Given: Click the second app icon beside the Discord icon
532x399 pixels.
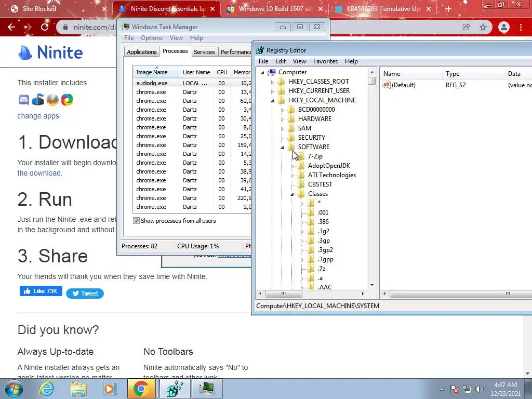Looking at the screenshot, I should coord(38,100).
